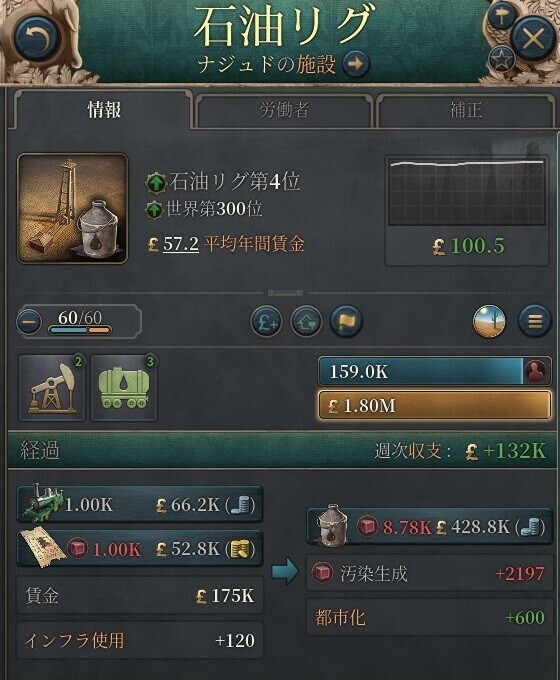Select the 情報 tab

pyautogui.click(x=104, y=110)
